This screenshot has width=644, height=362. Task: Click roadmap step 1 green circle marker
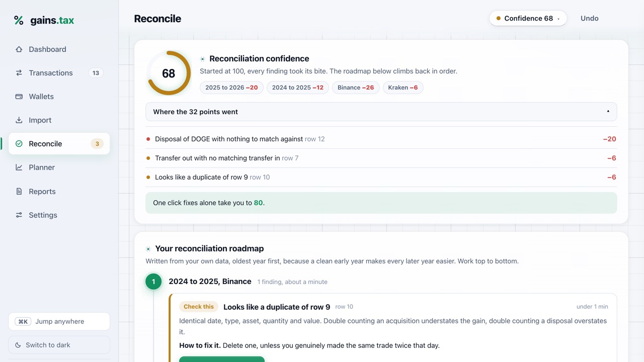pyautogui.click(x=153, y=282)
